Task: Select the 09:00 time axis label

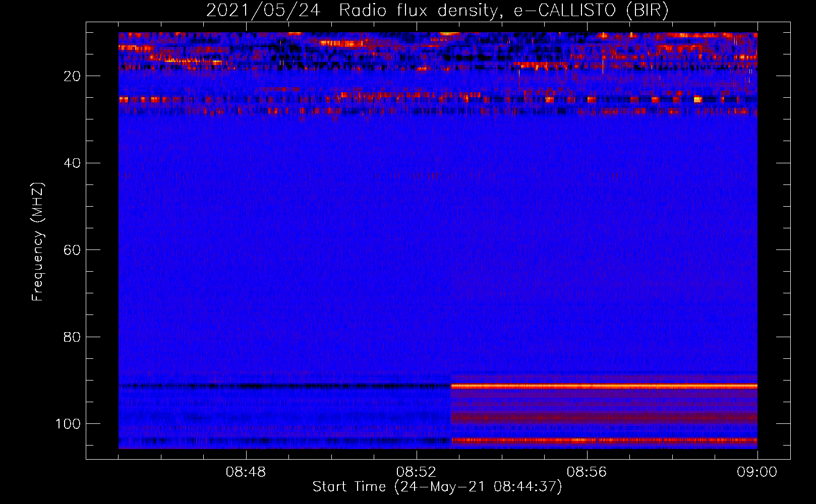Action: pos(756,472)
